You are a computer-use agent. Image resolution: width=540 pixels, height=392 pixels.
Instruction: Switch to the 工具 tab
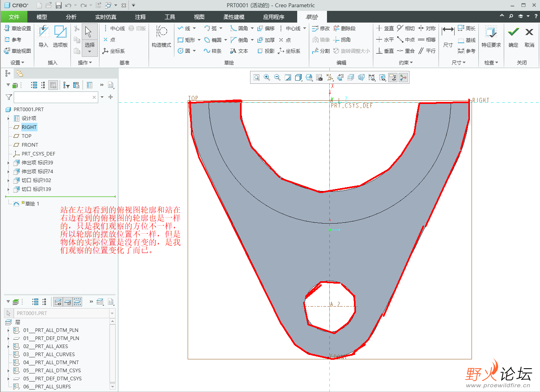pos(170,17)
